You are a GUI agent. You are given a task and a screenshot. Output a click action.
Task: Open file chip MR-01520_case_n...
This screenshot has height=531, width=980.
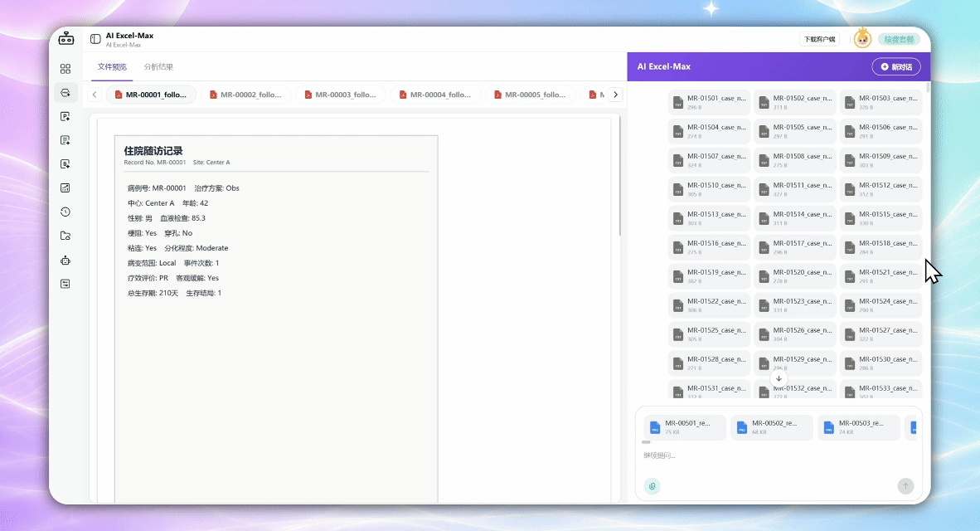(x=794, y=275)
